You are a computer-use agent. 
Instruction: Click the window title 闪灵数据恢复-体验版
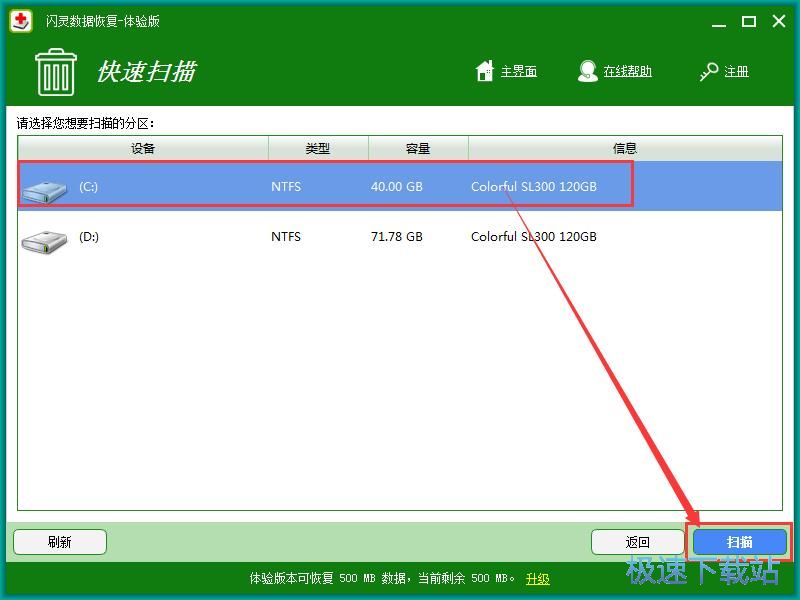tap(103, 21)
